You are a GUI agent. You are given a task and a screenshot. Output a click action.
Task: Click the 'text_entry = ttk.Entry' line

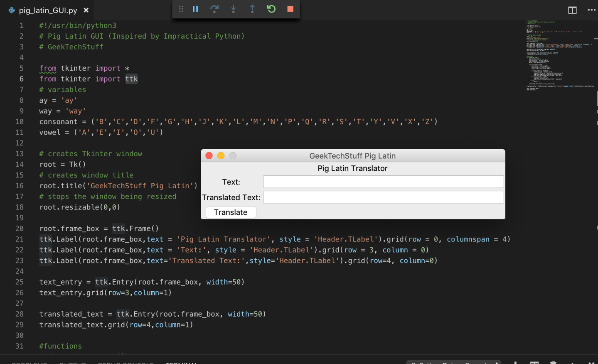[142, 282]
